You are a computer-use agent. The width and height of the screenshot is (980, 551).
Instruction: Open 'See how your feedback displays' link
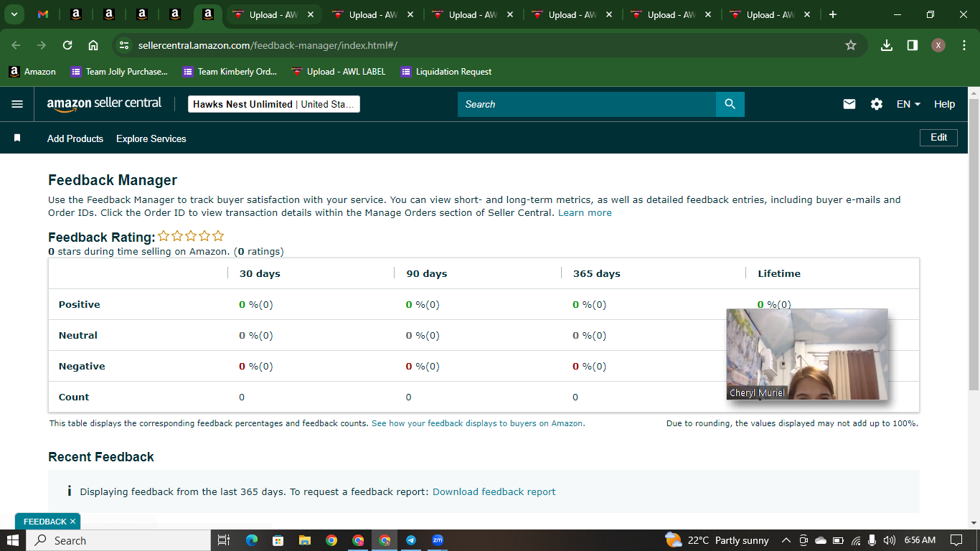coord(478,423)
